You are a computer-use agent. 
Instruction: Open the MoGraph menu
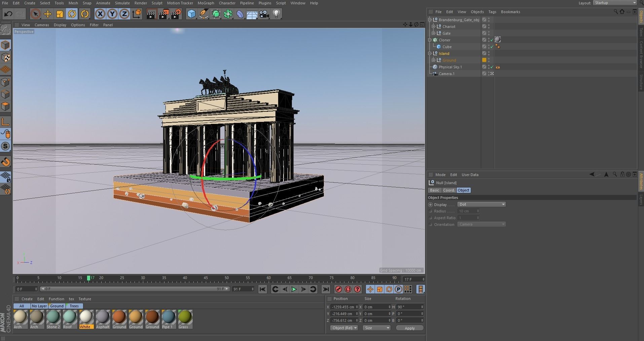(205, 3)
